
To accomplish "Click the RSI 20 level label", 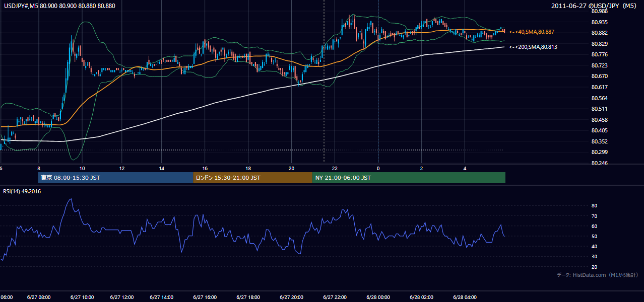I will pyautogui.click(x=594, y=267).
